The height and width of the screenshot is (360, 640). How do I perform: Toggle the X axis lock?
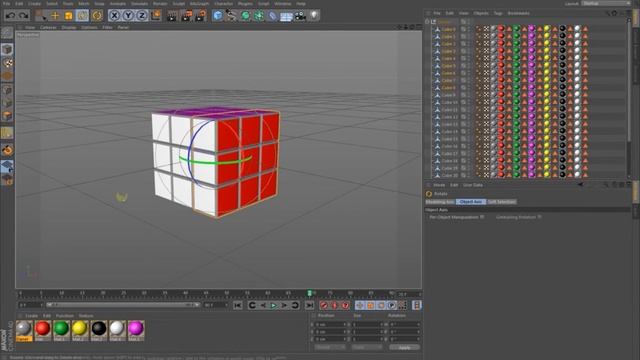(x=115, y=16)
